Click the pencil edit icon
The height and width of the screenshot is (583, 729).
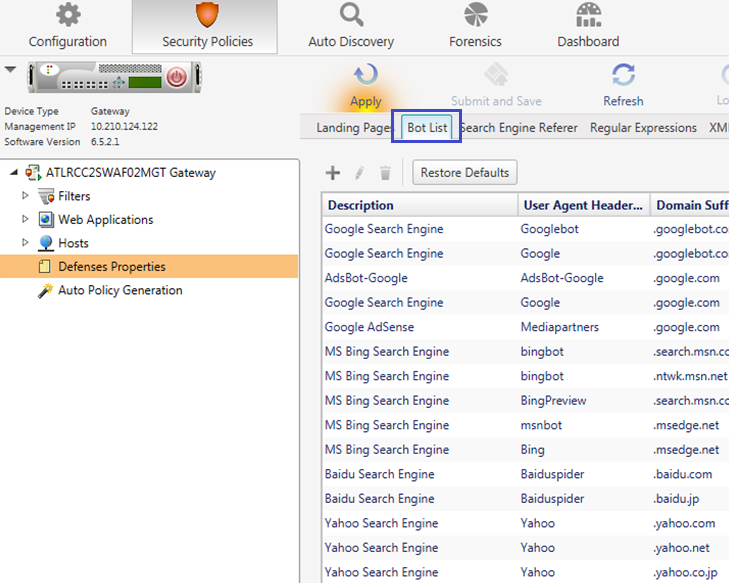tap(359, 173)
